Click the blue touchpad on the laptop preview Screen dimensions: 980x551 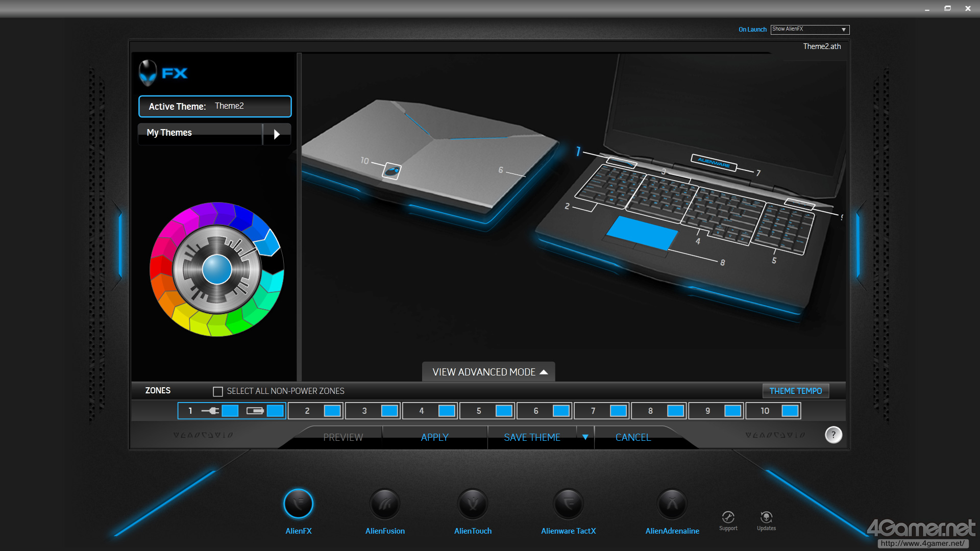click(642, 232)
